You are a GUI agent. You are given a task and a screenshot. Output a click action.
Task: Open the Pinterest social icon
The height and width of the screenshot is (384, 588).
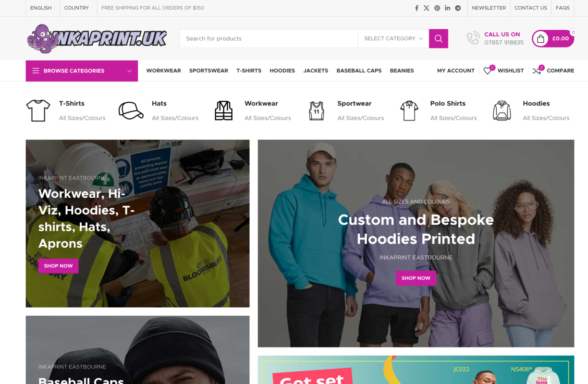coord(437,8)
